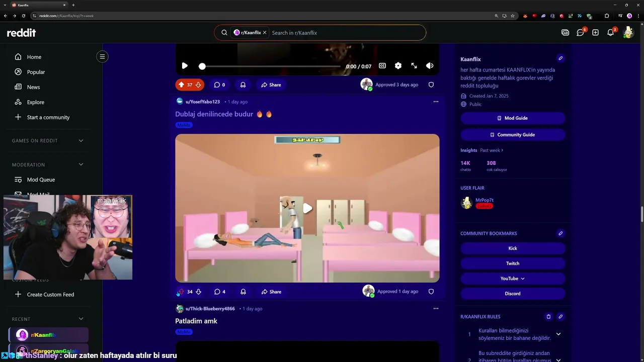Open the Patladim amk post
Image resolution: width=644 pixels, height=362 pixels.
click(196, 321)
